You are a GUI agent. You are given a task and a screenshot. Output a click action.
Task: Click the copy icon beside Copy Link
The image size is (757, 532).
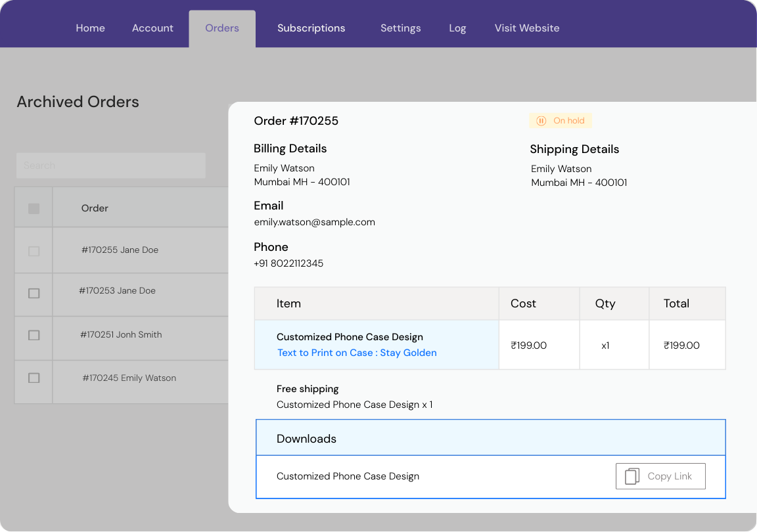click(632, 476)
